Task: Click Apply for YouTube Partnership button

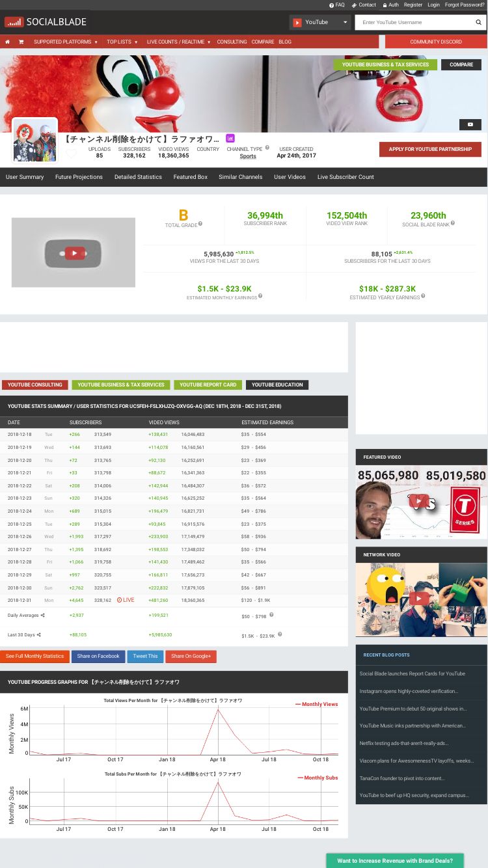Action: click(x=430, y=149)
